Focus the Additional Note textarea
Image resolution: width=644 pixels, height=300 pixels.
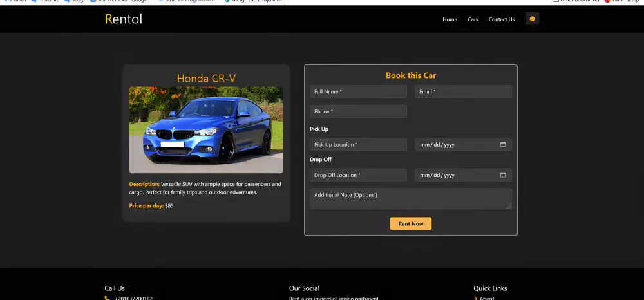tap(411, 199)
